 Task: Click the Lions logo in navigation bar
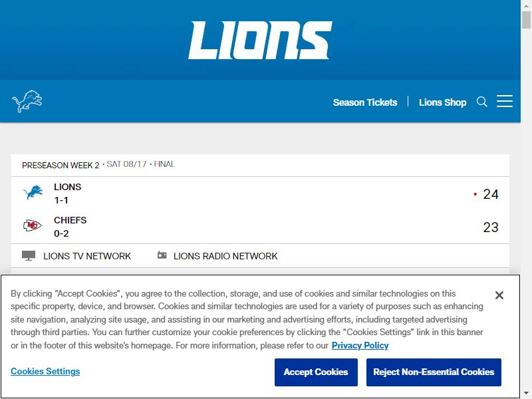[x=27, y=101]
